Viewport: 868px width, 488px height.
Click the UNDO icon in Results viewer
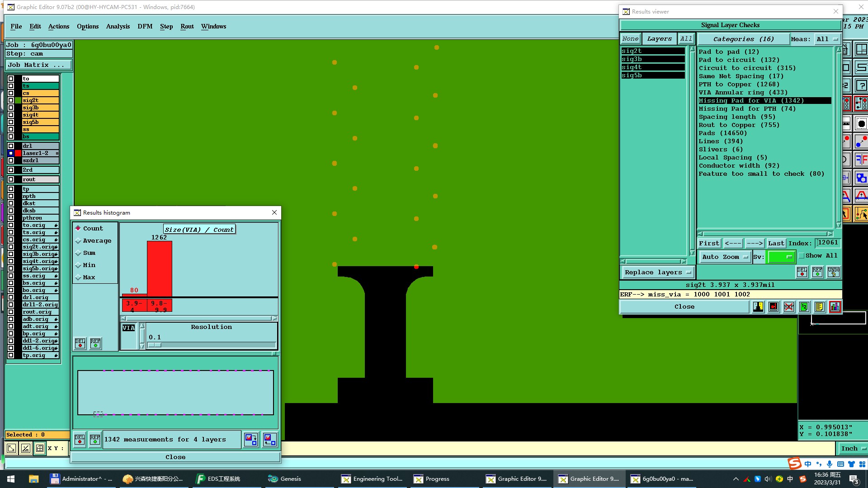[833, 272]
